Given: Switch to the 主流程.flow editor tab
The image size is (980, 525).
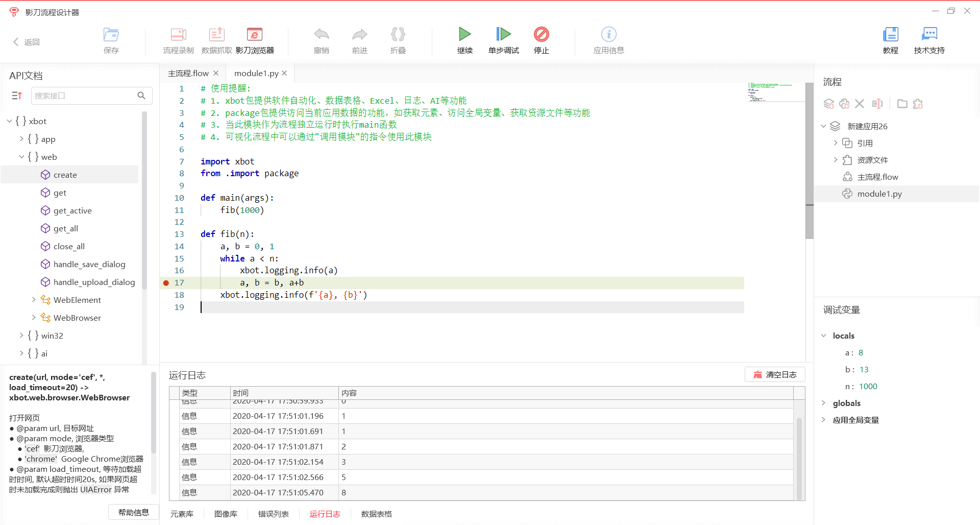Looking at the screenshot, I should (x=188, y=73).
